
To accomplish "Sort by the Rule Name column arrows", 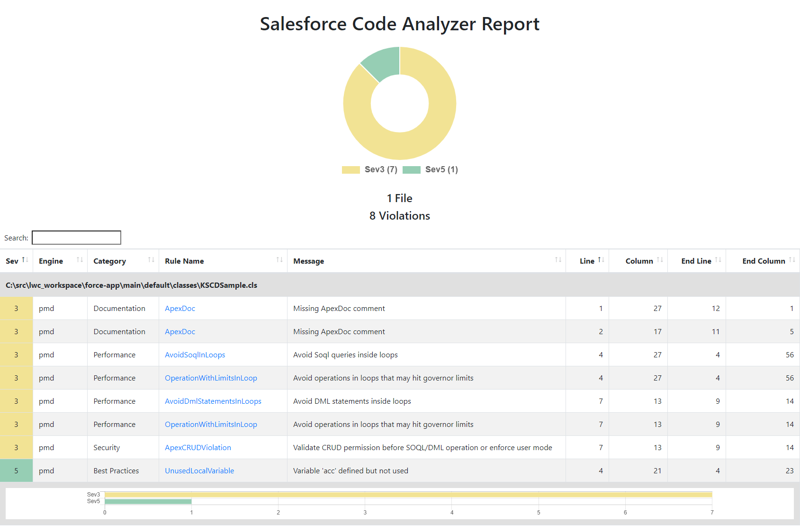I will 279,260.
